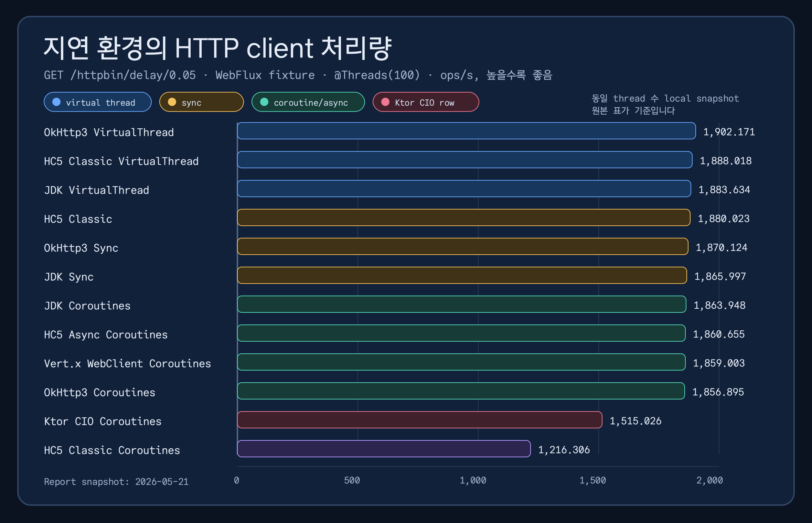The image size is (812, 523).
Task: Click the Ktor CIO row legend pill
Action: coord(426,102)
